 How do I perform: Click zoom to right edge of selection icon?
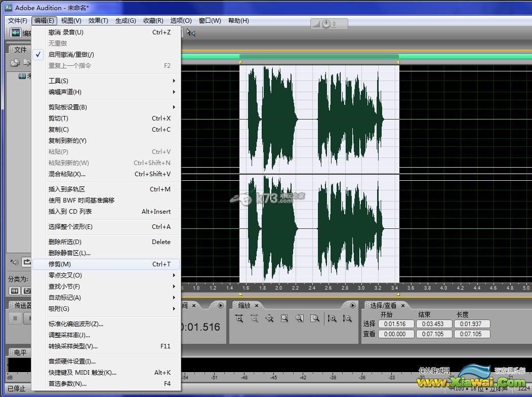[x=315, y=319]
